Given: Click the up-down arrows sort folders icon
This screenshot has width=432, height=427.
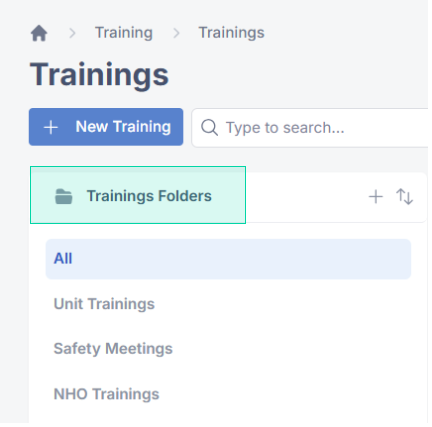Looking at the screenshot, I should click(404, 196).
